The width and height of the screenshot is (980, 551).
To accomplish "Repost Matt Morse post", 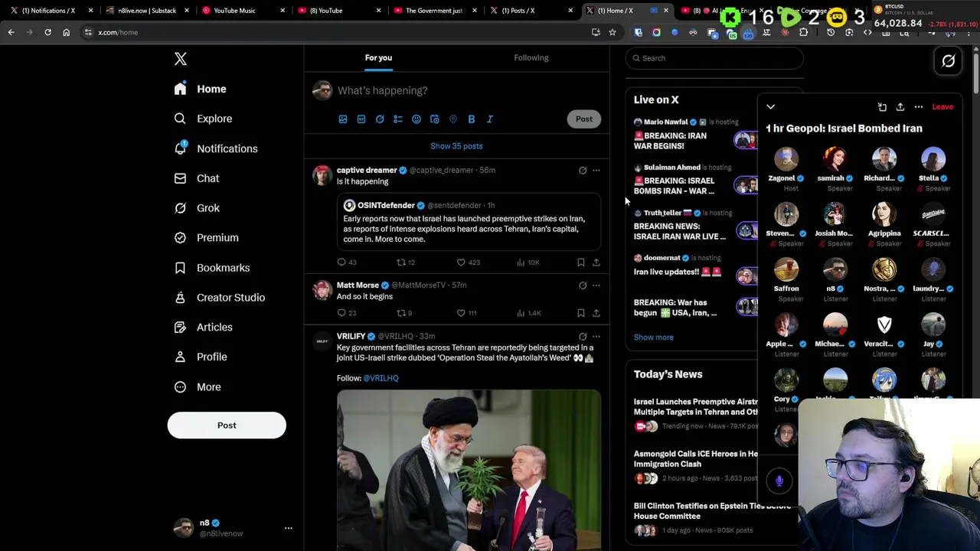I will pos(404,313).
